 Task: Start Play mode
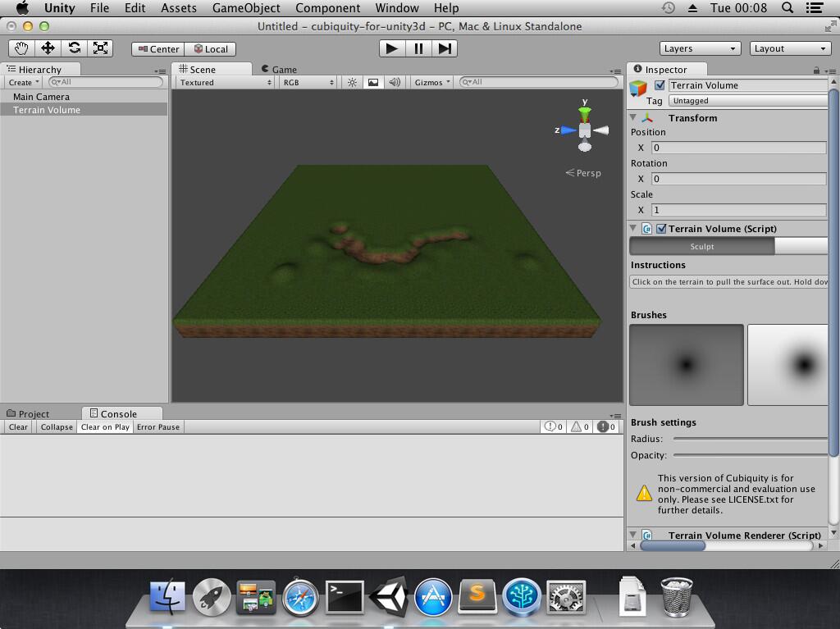coord(392,48)
